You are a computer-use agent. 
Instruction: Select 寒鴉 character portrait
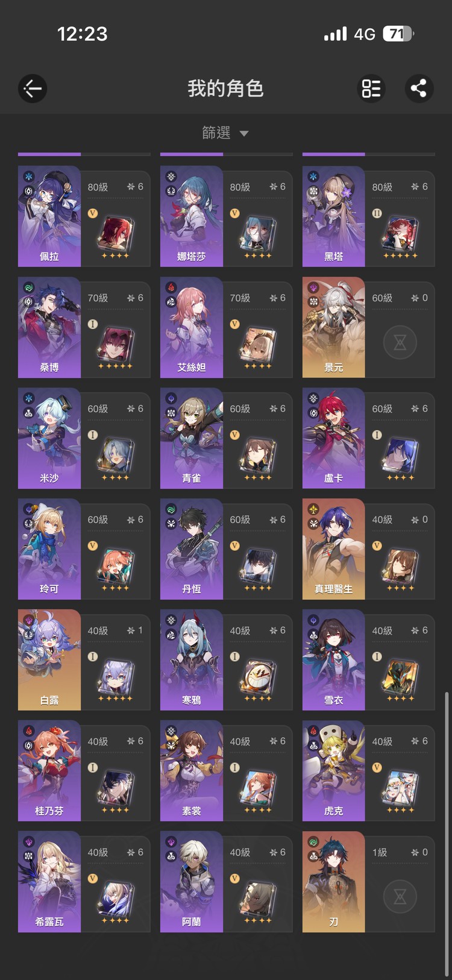pyautogui.click(x=192, y=660)
